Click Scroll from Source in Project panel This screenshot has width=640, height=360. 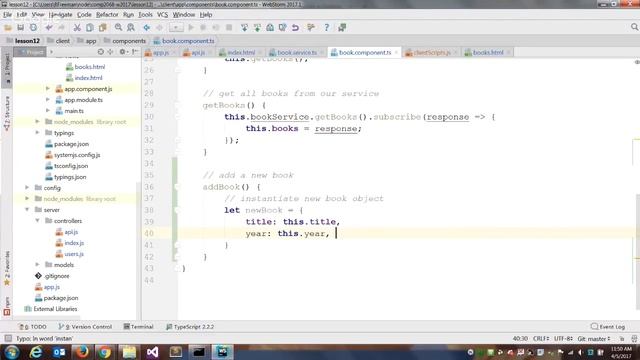[101, 52]
